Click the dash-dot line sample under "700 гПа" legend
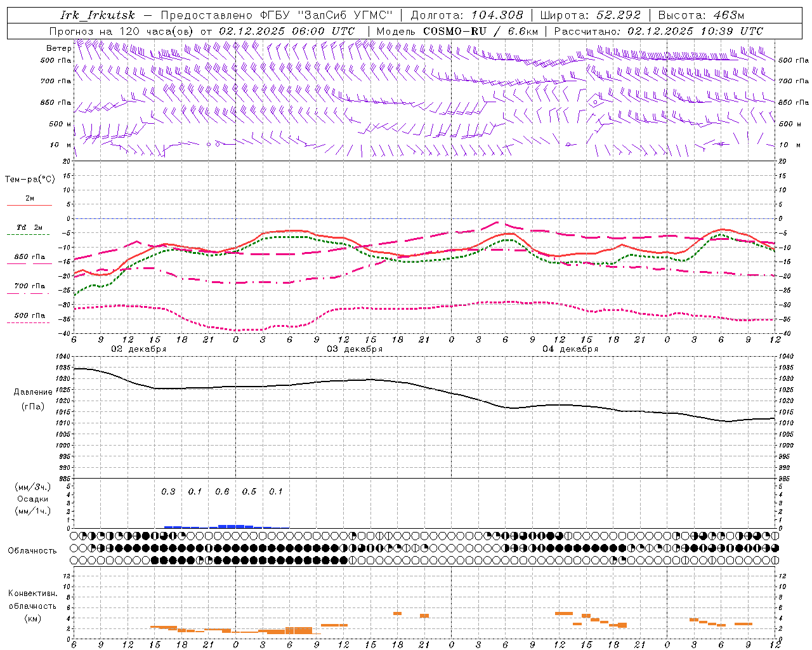The height and width of the screenshot is (650, 812). coord(28,294)
